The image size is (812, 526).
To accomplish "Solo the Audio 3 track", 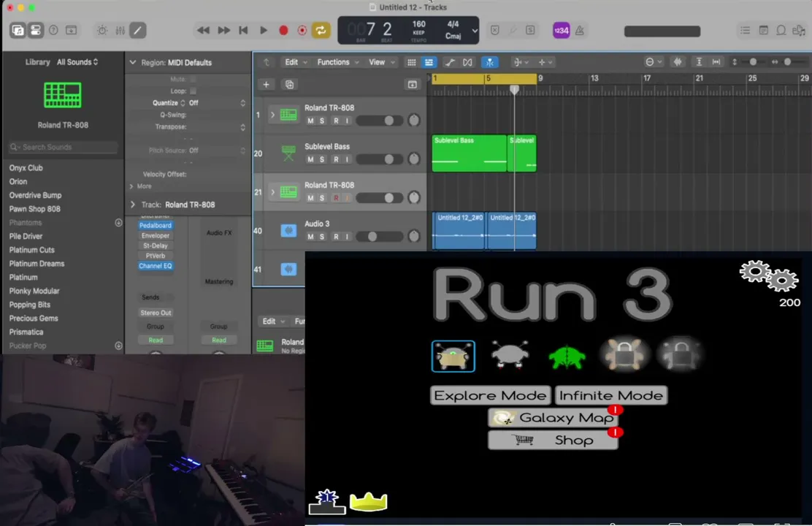I will point(322,236).
